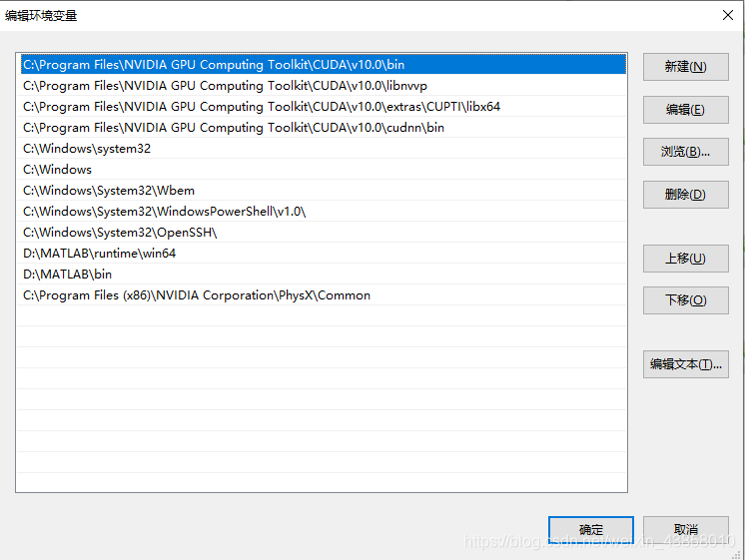Move entry down with 下移(O)
Image resolution: width=745 pixels, height=560 pixels.
[686, 300]
